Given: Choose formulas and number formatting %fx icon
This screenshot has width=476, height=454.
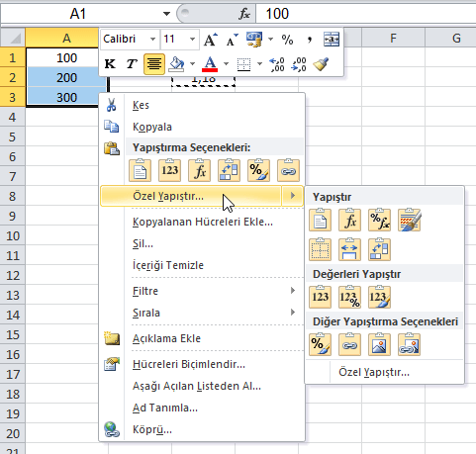Looking at the screenshot, I should [x=379, y=220].
